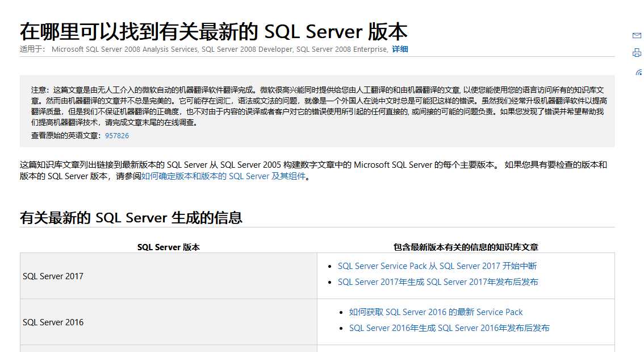
Task: Click the SQL Server 2008 Enterprise text
Action: click(342, 49)
